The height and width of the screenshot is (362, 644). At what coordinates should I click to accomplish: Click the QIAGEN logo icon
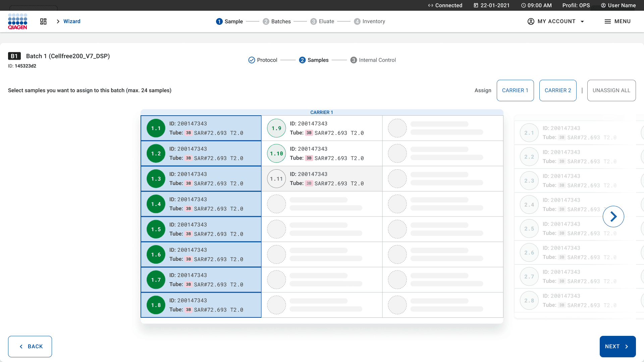click(x=17, y=21)
